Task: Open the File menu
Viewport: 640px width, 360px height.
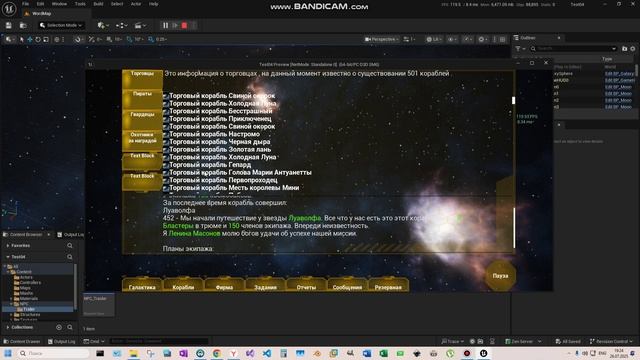Action: (x=25, y=4)
